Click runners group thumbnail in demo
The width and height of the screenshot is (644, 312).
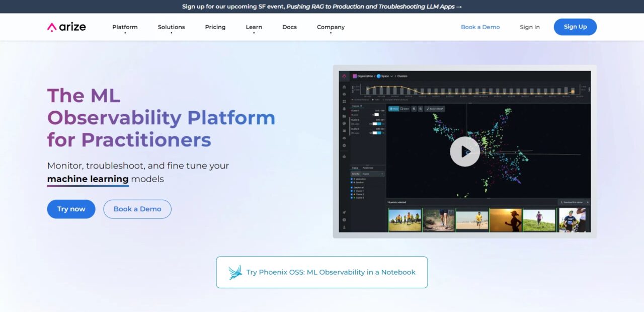[x=405, y=220]
